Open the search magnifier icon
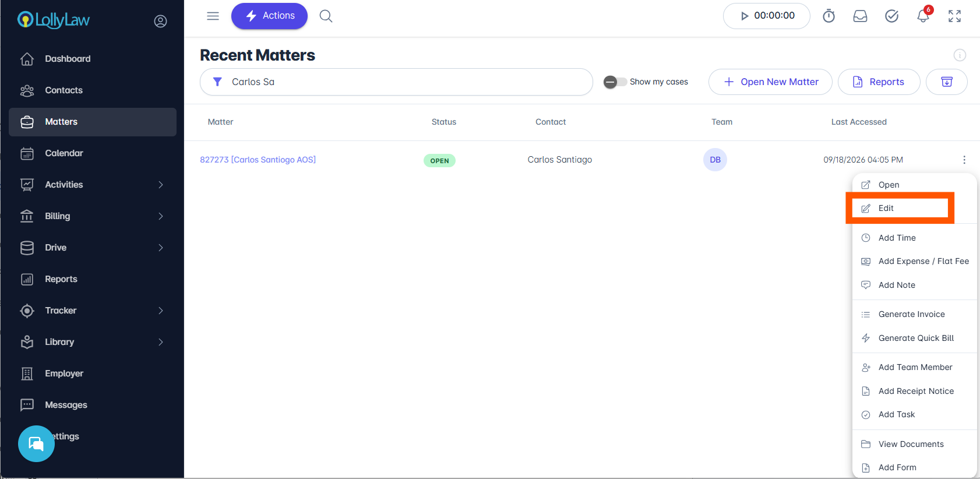This screenshot has height=479, width=980. [x=326, y=16]
